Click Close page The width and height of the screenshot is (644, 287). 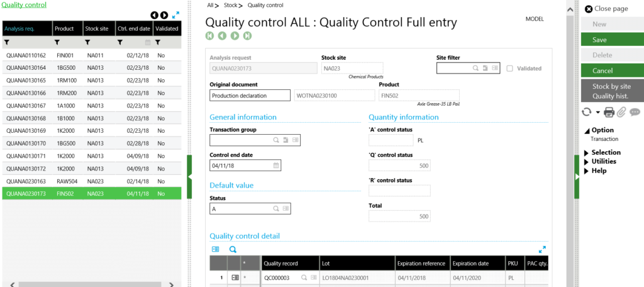(607, 9)
